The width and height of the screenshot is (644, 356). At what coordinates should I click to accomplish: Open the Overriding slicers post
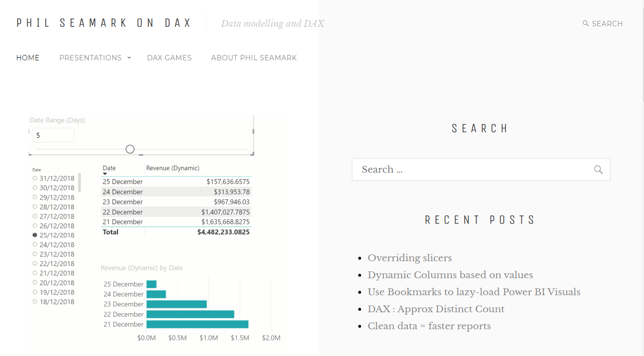point(410,258)
